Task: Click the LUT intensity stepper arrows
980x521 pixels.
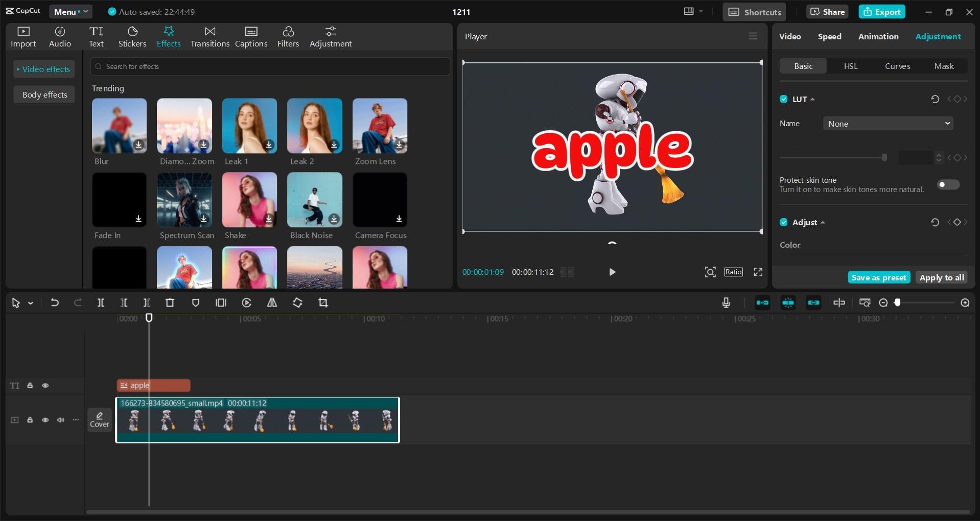Action: 939,158
